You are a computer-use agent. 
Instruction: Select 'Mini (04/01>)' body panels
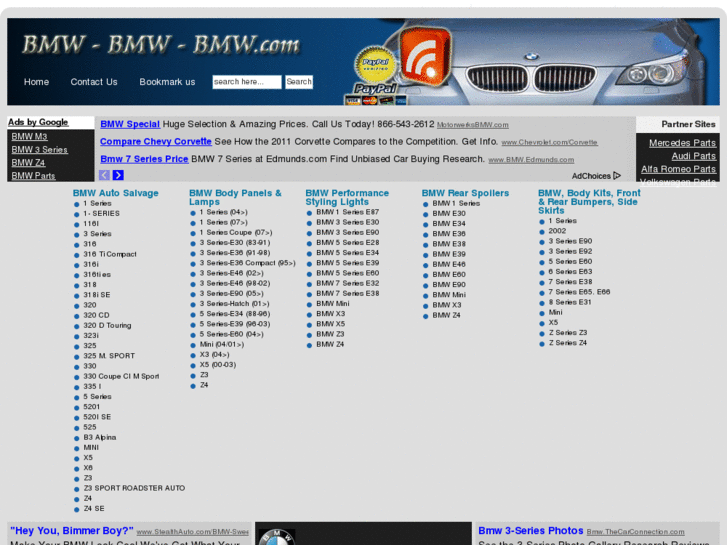[222, 344]
